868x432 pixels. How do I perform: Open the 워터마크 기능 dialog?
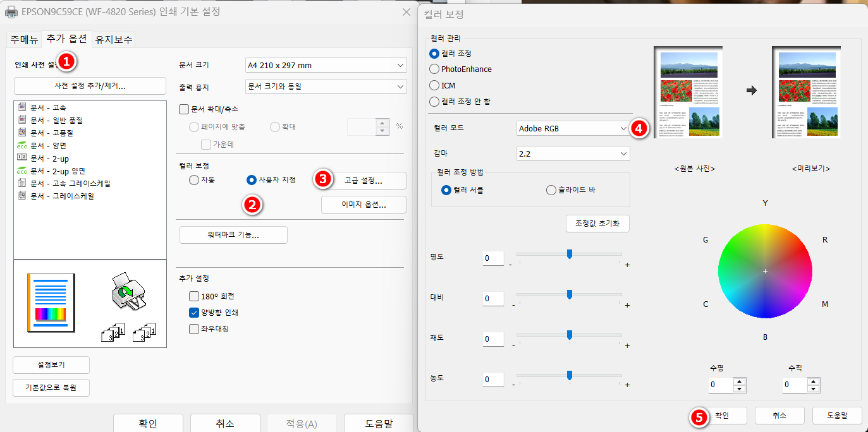click(x=233, y=234)
